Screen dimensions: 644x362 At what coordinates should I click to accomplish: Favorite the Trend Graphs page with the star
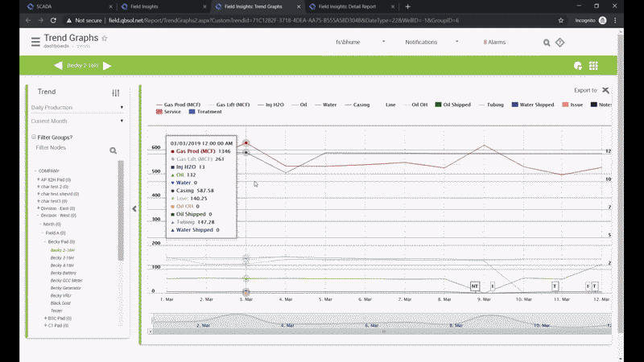click(x=105, y=38)
